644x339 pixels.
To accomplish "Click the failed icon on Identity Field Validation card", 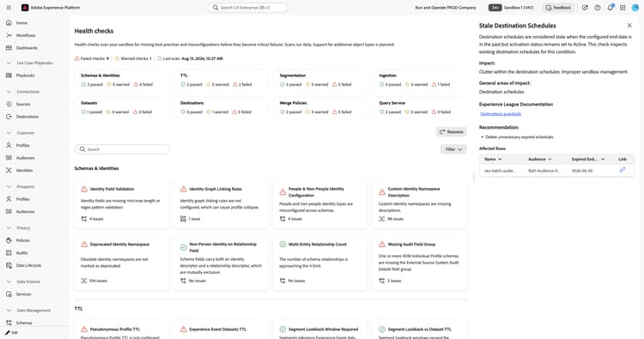I will (84, 189).
